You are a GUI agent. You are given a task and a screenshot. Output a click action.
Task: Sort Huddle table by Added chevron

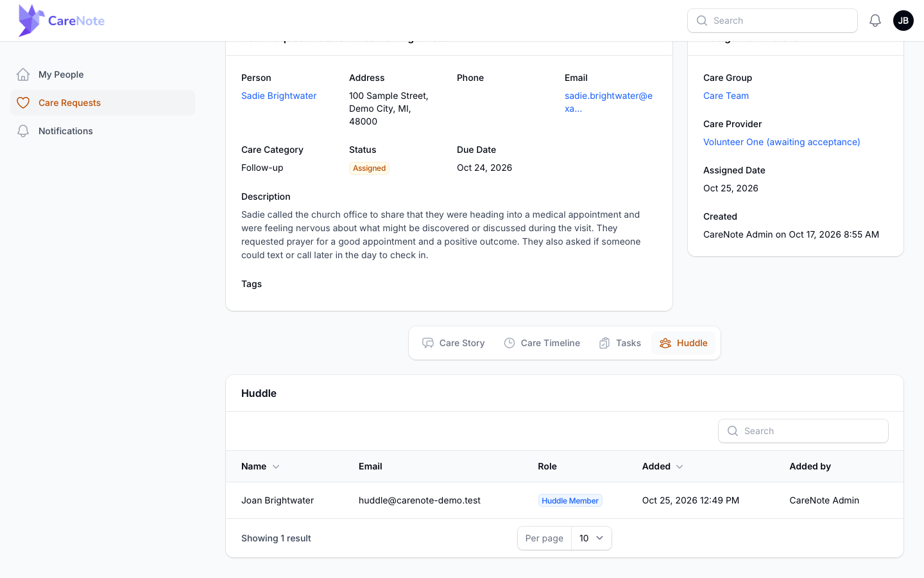point(680,467)
